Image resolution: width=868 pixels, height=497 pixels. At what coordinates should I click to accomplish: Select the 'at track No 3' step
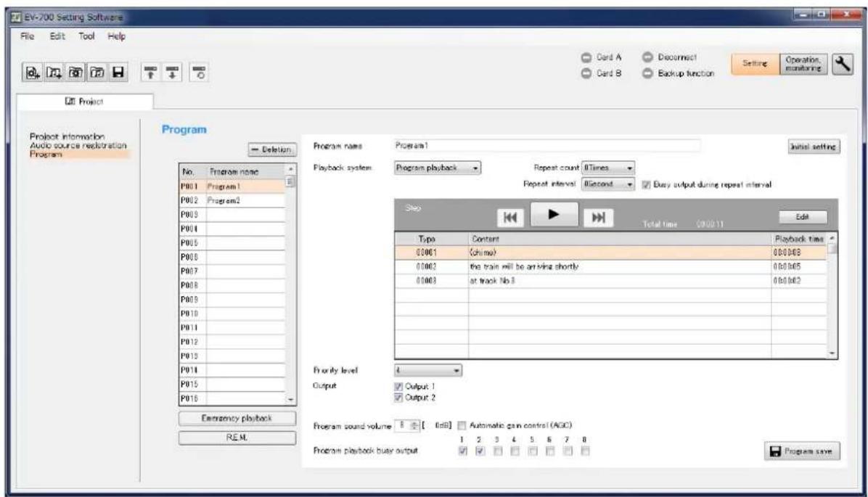coord(610,282)
